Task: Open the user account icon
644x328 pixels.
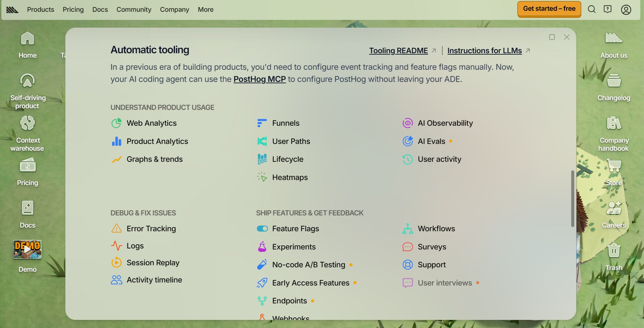Action: point(626,9)
